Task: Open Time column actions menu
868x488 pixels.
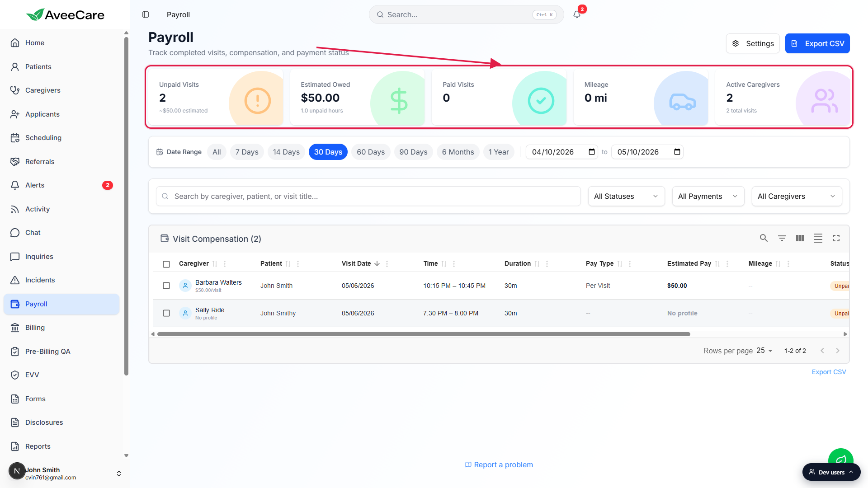Action: (x=454, y=264)
